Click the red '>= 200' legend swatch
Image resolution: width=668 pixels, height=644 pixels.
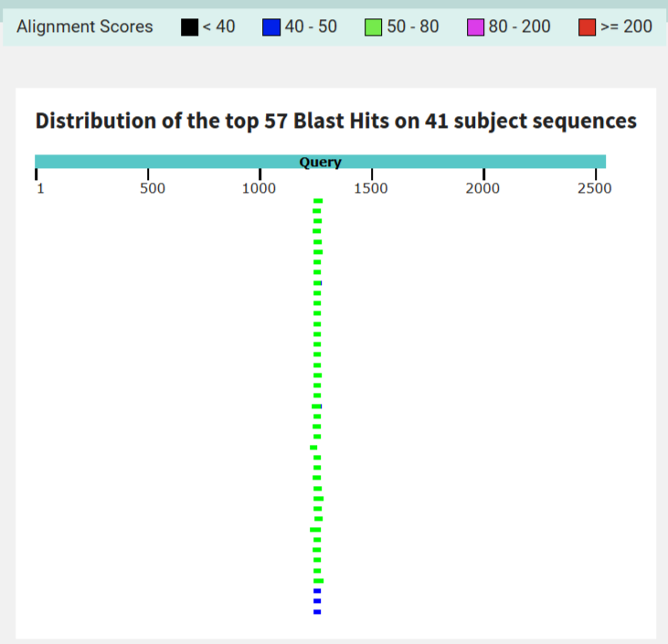[x=587, y=27]
